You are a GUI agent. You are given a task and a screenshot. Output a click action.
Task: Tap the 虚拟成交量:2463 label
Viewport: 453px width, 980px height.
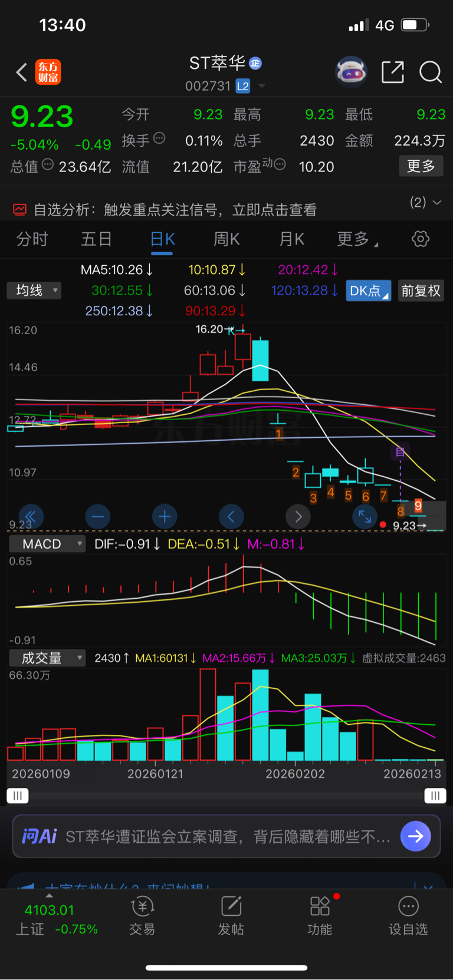(403, 658)
